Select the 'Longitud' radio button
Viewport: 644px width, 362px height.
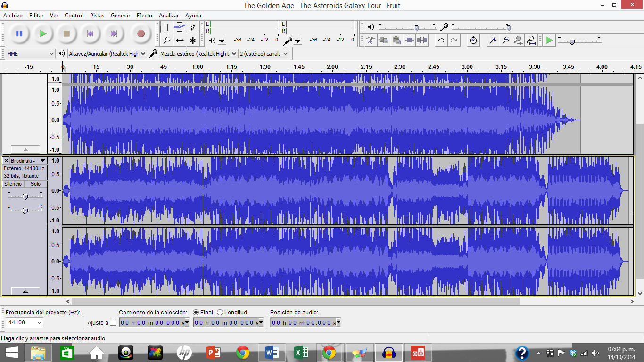(220, 313)
